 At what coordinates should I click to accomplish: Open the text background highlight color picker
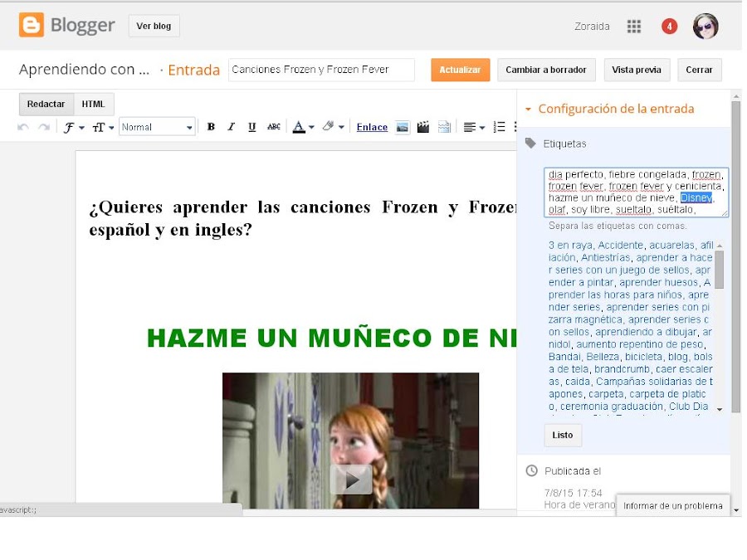click(333, 127)
